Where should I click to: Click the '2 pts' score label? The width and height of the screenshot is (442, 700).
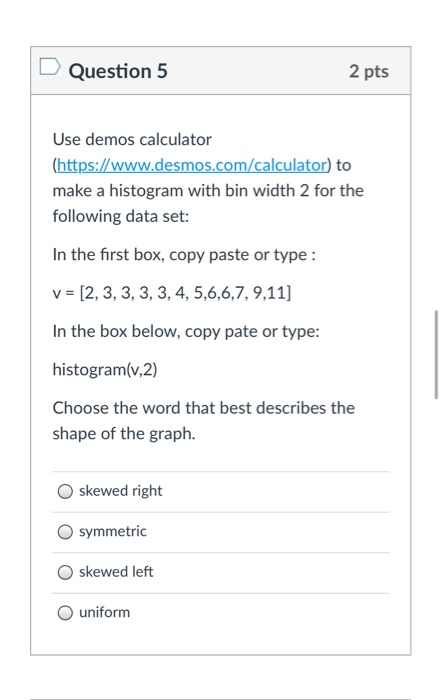point(369,71)
